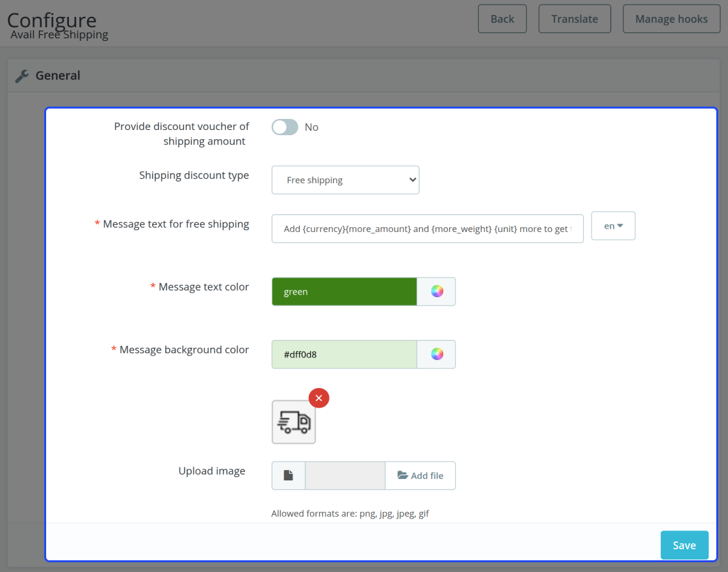Image resolution: width=728 pixels, height=572 pixels.
Task: Click the wrench icon next to General
Action: pyautogui.click(x=22, y=75)
